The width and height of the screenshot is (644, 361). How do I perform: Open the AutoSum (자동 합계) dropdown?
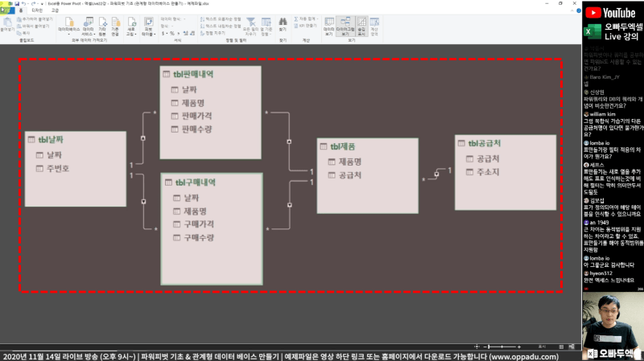pyautogui.click(x=306, y=18)
